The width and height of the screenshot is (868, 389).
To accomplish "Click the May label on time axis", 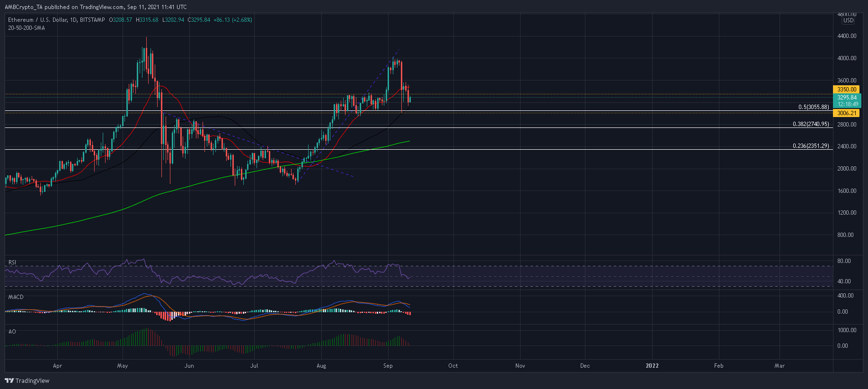I will (123, 366).
